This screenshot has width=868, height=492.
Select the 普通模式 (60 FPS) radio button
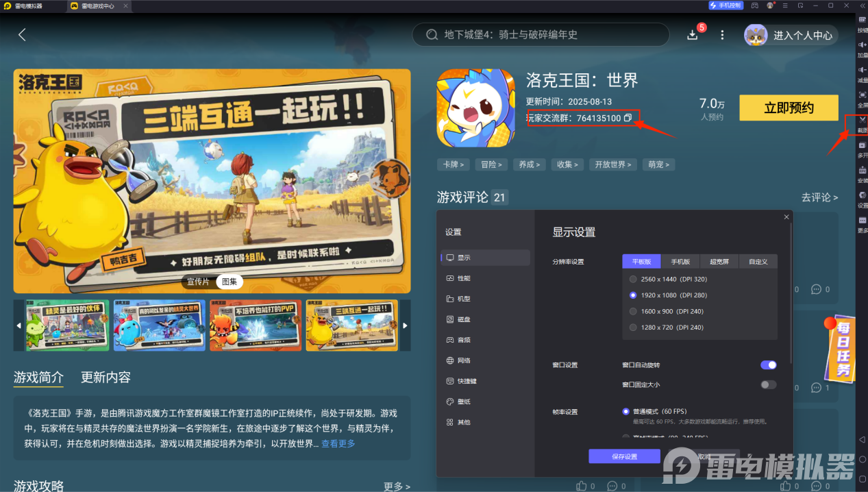pos(625,412)
